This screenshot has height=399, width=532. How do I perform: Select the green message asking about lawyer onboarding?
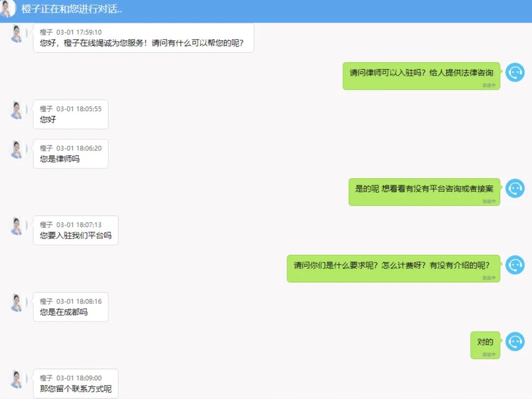coord(421,73)
